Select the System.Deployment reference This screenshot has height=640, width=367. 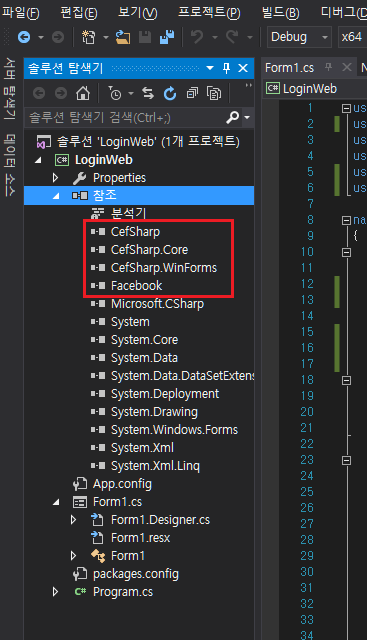pos(155,393)
